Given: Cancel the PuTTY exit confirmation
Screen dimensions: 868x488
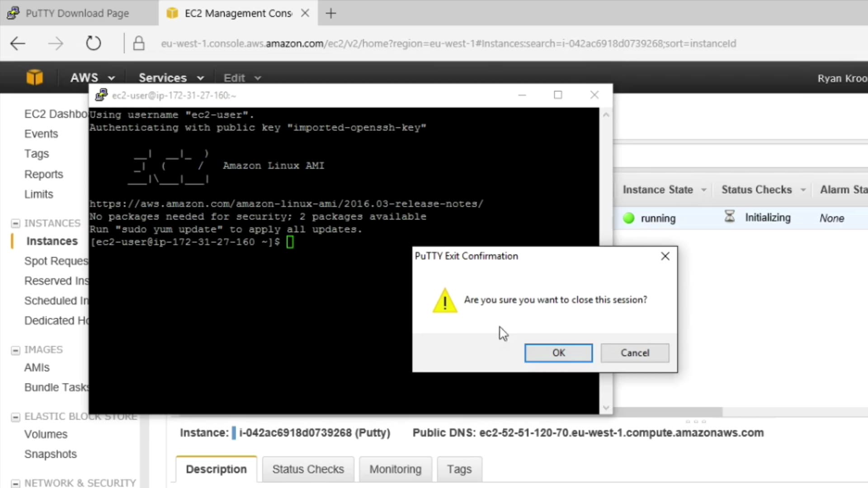Looking at the screenshot, I should (x=635, y=353).
